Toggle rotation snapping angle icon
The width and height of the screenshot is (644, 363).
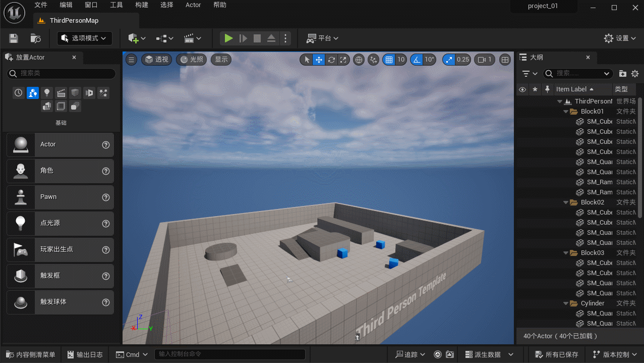tap(417, 60)
